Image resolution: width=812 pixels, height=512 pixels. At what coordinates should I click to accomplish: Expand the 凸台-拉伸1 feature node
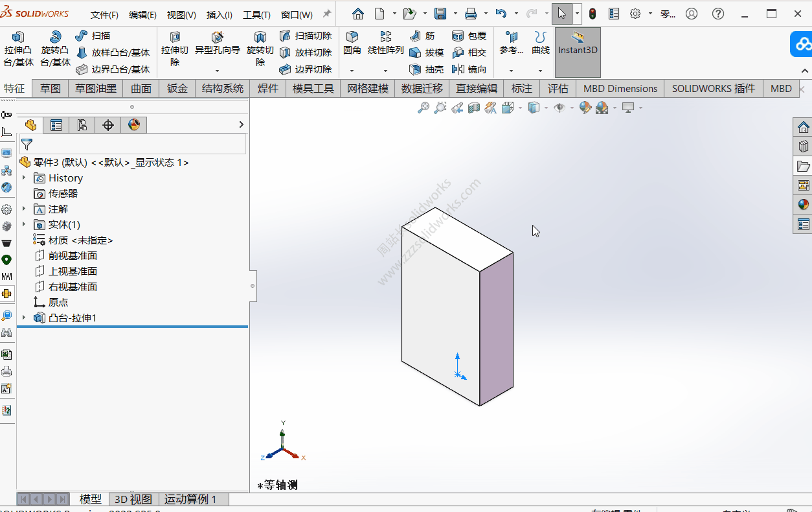pyautogui.click(x=24, y=318)
